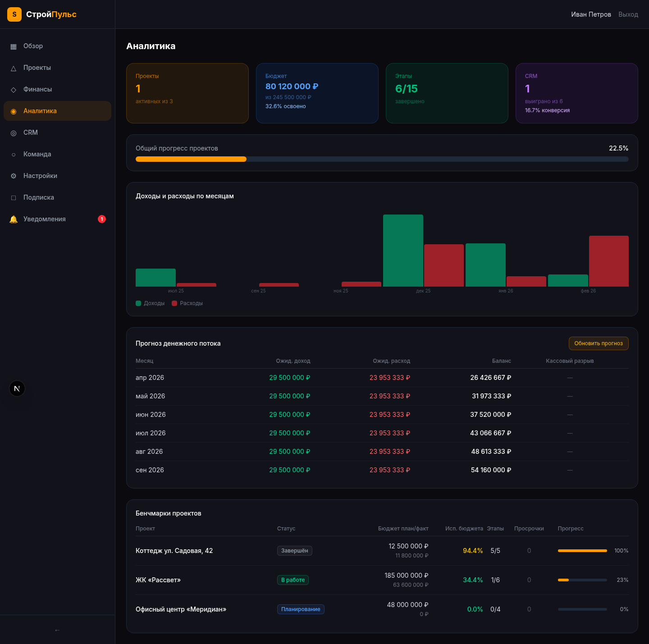
Task: Click the target icon beside CRM
Action: [14, 133]
